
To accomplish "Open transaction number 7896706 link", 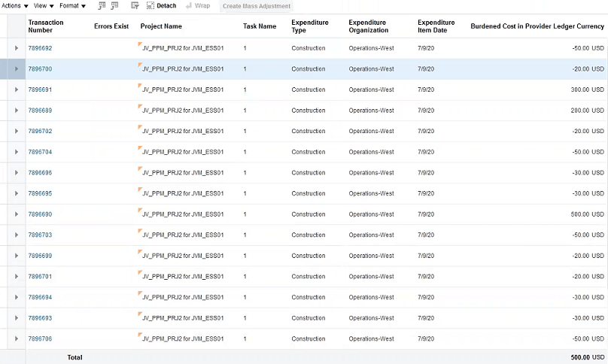I will point(40,338).
